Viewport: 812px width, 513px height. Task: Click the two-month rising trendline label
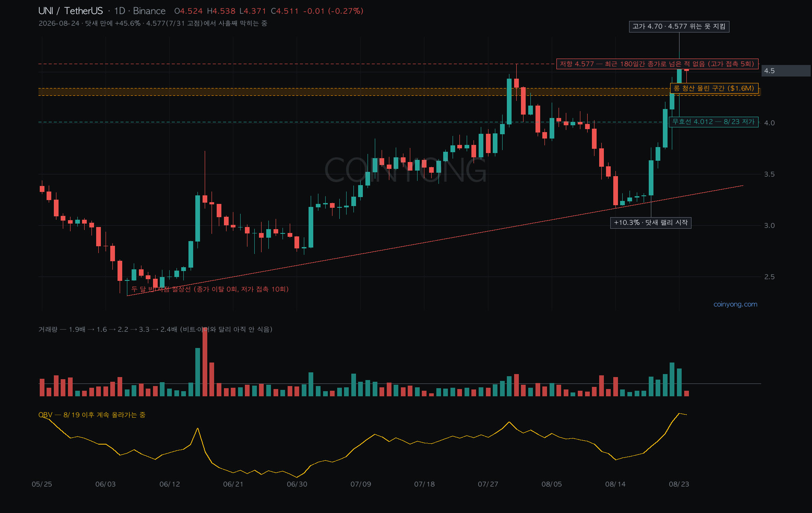(x=210, y=289)
